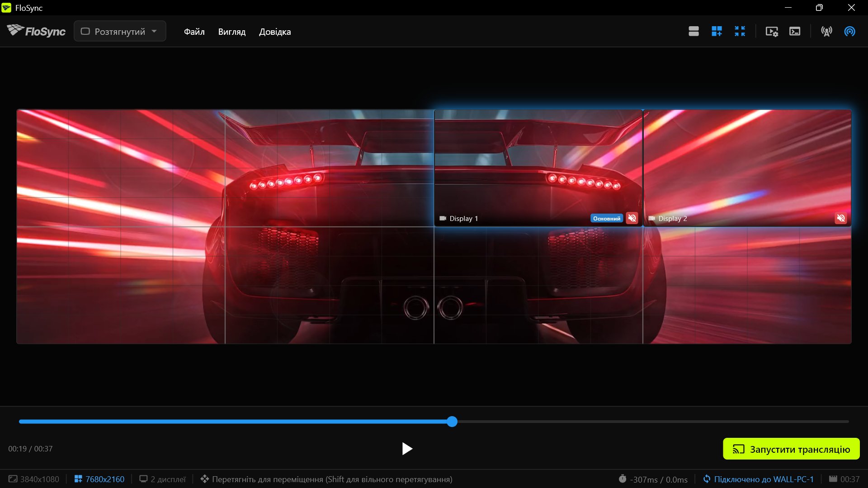Viewport: 868px width, 488px height.
Task: Click the 3840x1080 resolution status
Action: click(x=39, y=479)
